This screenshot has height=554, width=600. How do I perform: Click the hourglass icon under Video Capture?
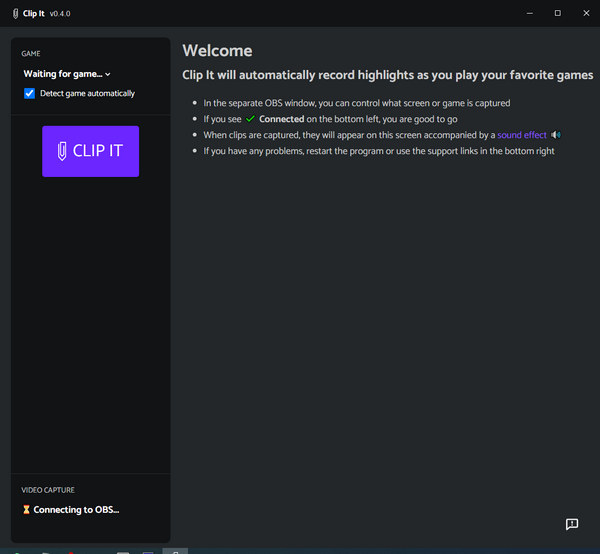tap(26, 510)
